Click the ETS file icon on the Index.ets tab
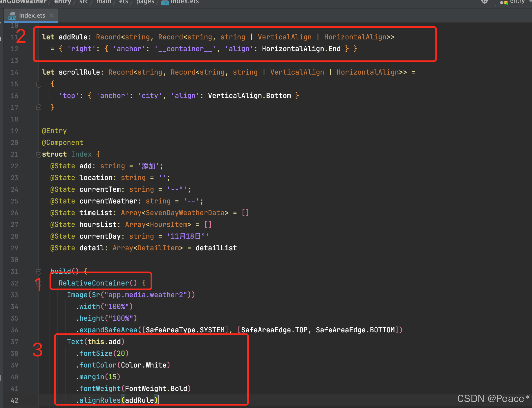This screenshot has height=408, width=532. pos(12,15)
